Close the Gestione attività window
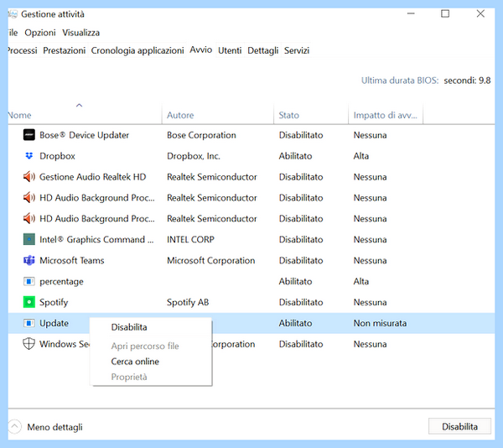Image resolution: width=503 pixels, height=448 pixels. (x=480, y=13)
